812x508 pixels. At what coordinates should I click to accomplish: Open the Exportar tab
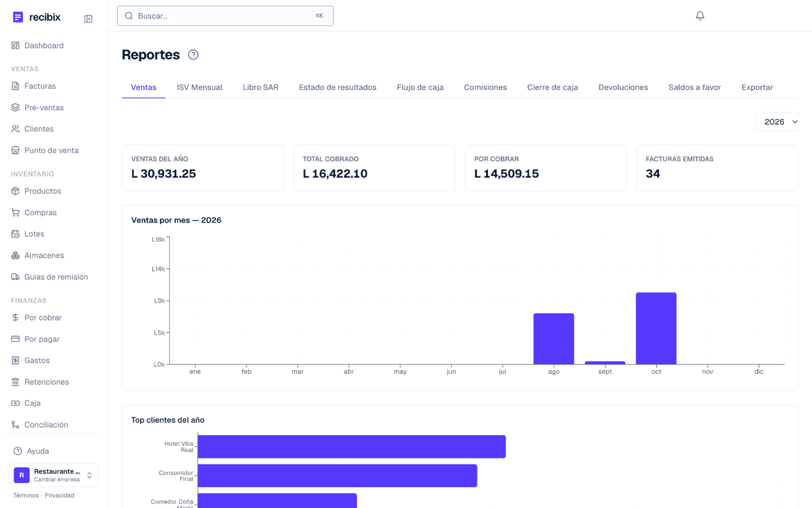coord(757,87)
